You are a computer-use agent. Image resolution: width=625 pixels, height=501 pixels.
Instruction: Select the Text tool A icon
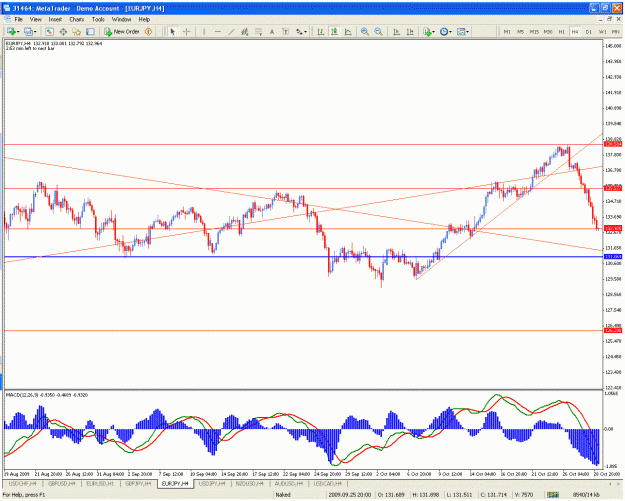[x=272, y=31]
